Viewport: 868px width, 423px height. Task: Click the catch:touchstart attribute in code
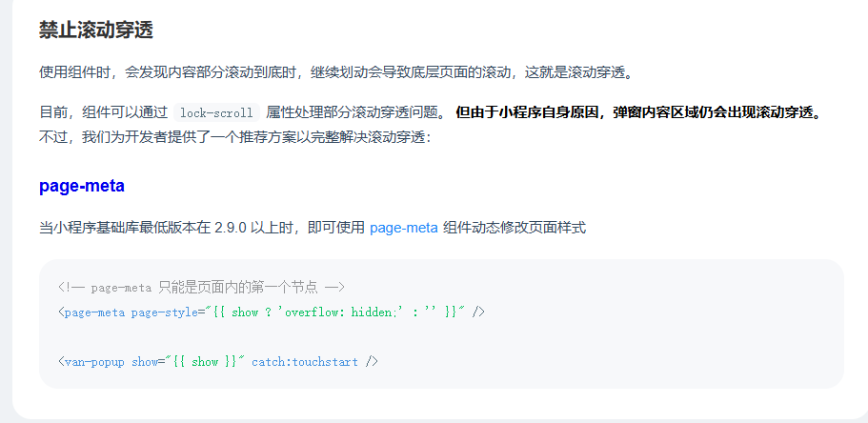point(305,362)
